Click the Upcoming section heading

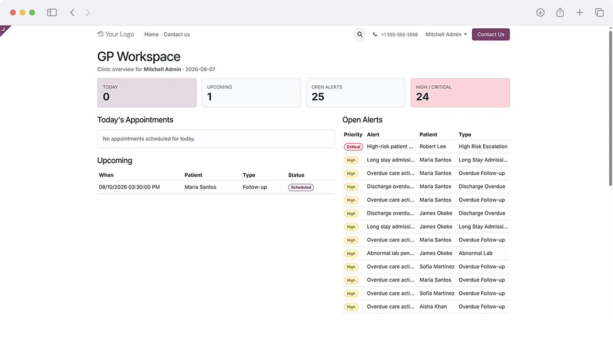[114, 160]
